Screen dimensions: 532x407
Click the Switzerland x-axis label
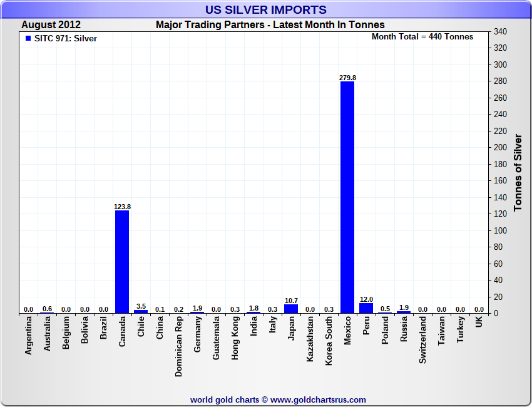(423, 340)
